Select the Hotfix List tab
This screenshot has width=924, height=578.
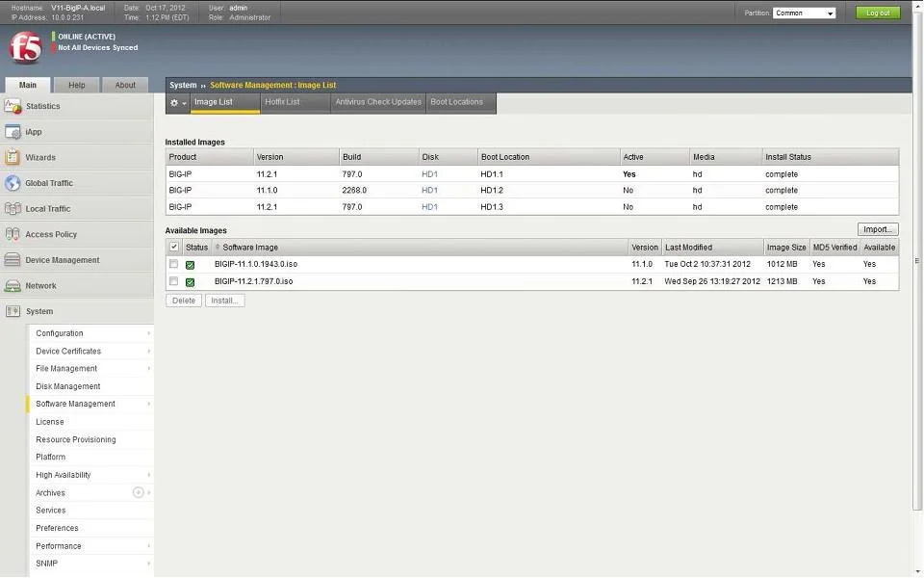click(x=295, y=103)
